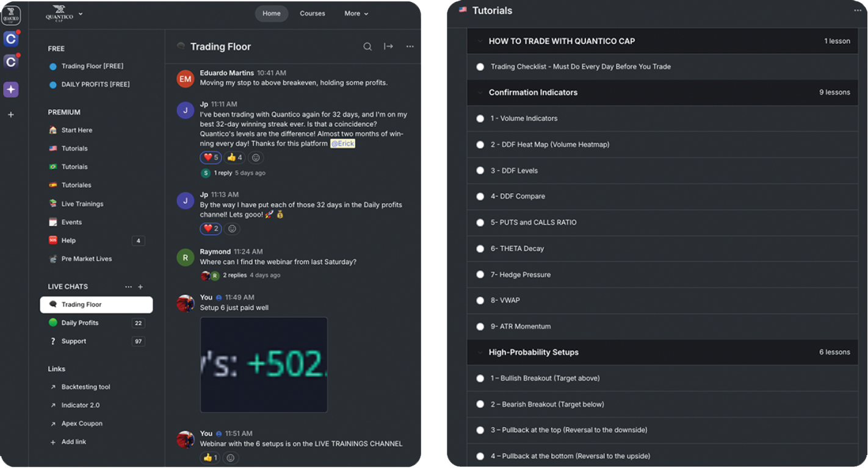Toggle the heart reaction with 5 likes
The width and height of the screenshot is (868, 469).
211,157
